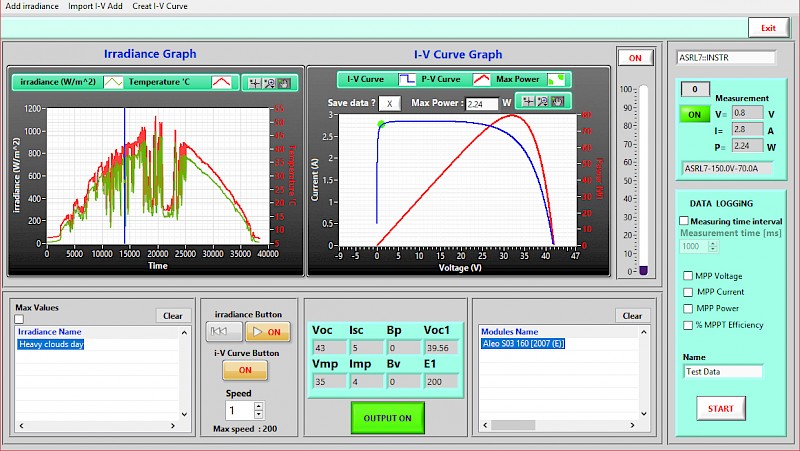
Task: Click the up arrow in Irradiance Name list
Action: (184, 333)
